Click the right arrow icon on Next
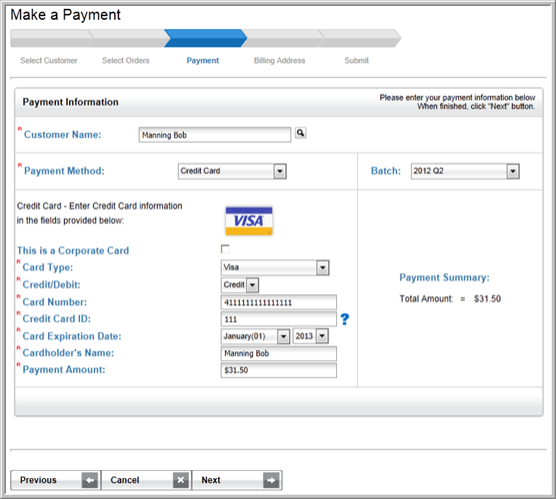 click(x=271, y=480)
